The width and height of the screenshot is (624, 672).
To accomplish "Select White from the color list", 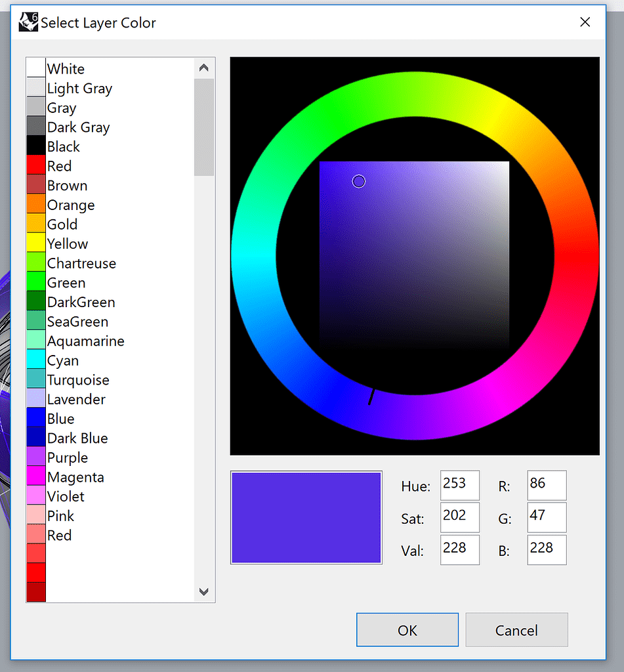I will coord(66,68).
